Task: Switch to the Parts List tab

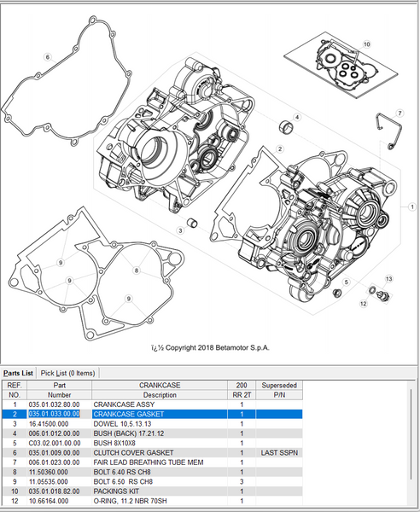Action: pos(18,373)
